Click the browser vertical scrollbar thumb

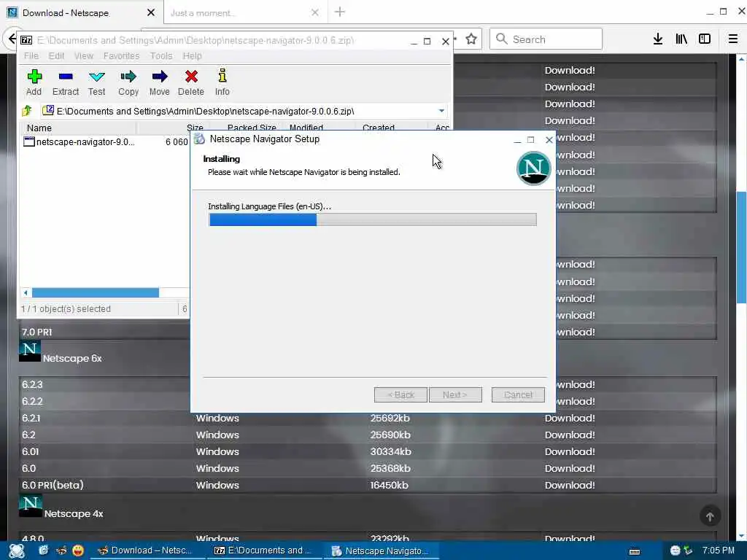741,247
